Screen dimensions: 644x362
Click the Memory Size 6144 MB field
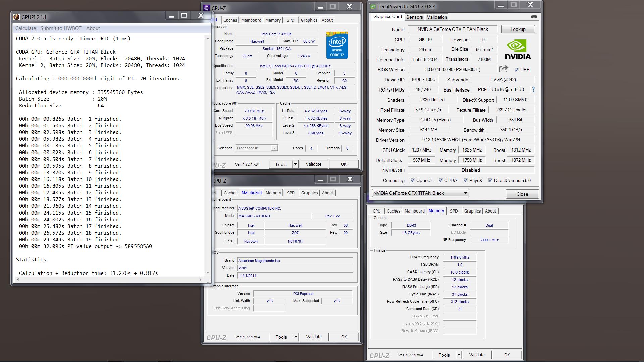click(x=429, y=130)
